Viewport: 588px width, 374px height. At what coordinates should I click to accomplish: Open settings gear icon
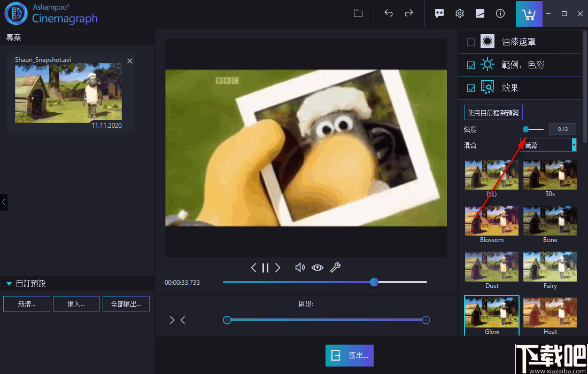(460, 14)
